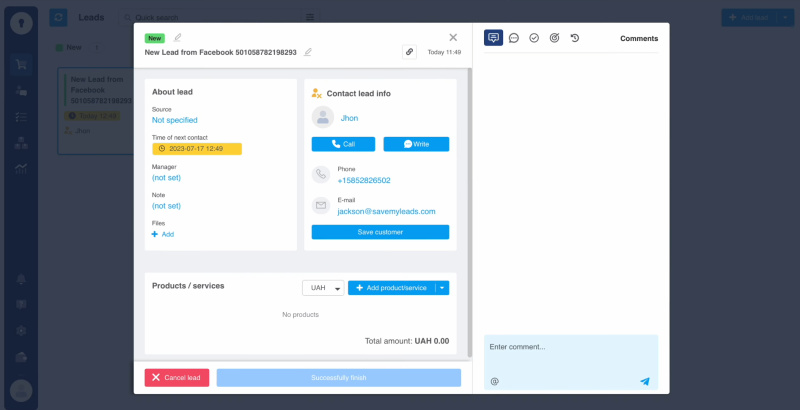Set Manager via (not set) link
Viewport: 800px width, 410px height.
coord(166,177)
